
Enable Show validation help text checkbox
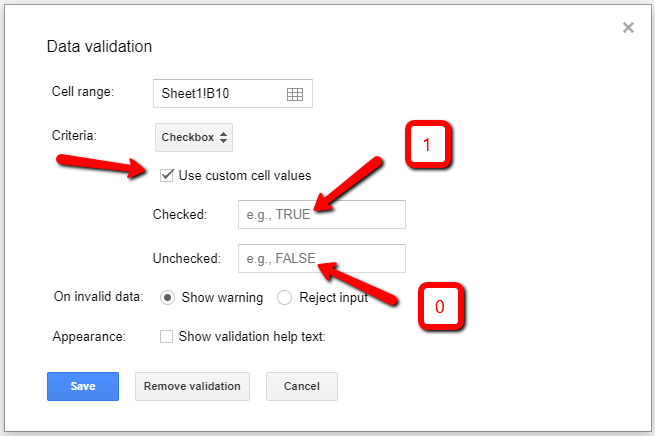click(x=167, y=336)
